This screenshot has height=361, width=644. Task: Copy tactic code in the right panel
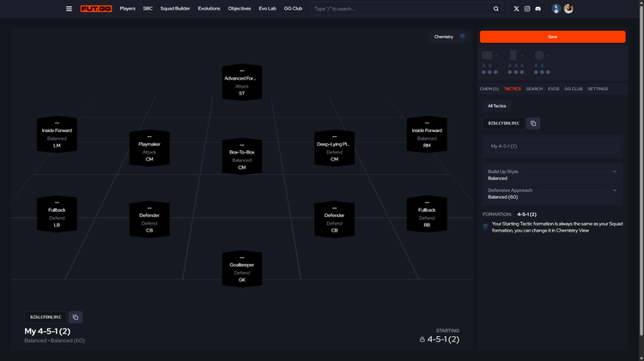click(x=533, y=123)
